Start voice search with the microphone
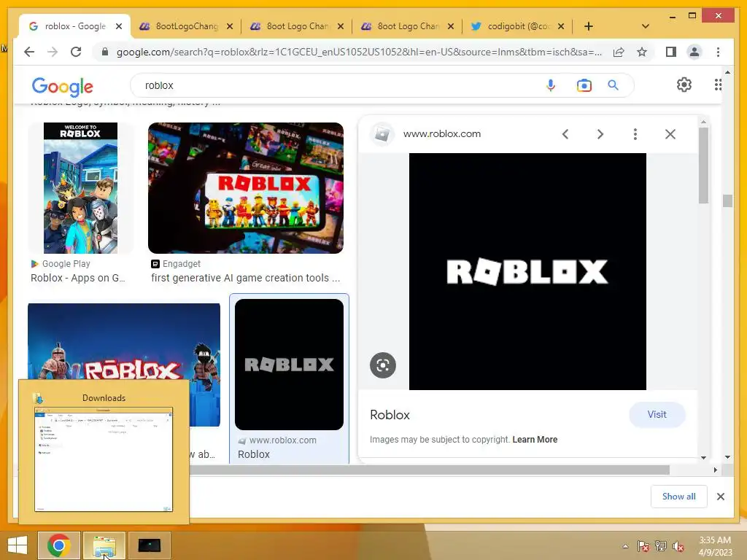The image size is (747, 560). click(x=550, y=85)
